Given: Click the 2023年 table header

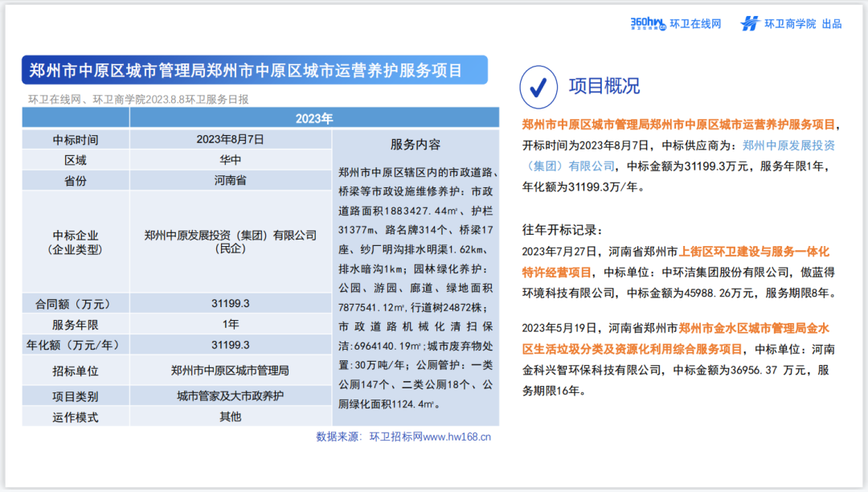Looking at the screenshot, I should 314,118.
